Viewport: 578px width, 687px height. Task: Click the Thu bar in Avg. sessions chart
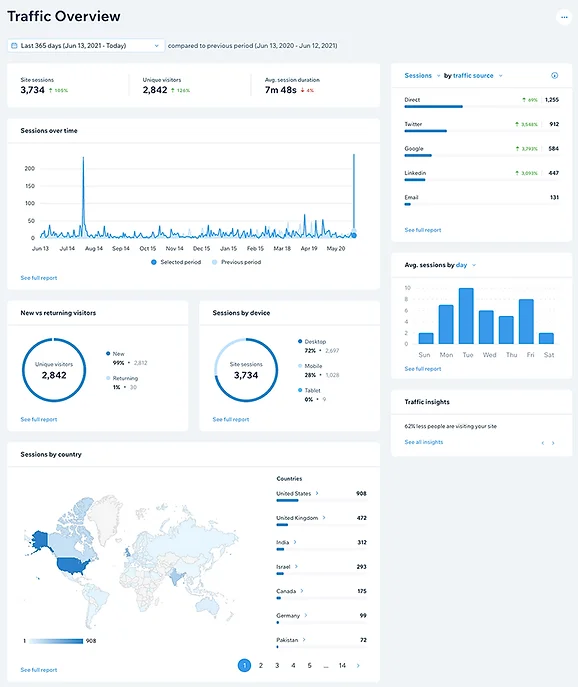click(506, 330)
